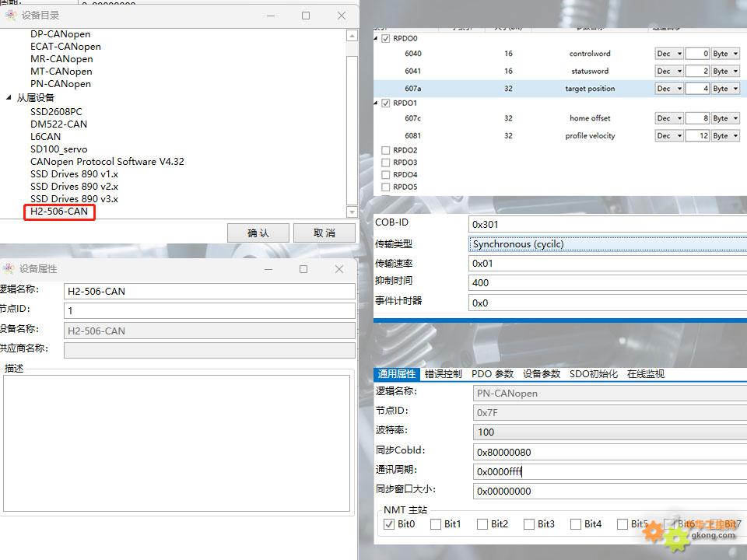Enable the RPDO4 checkbox

[x=386, y=175]
